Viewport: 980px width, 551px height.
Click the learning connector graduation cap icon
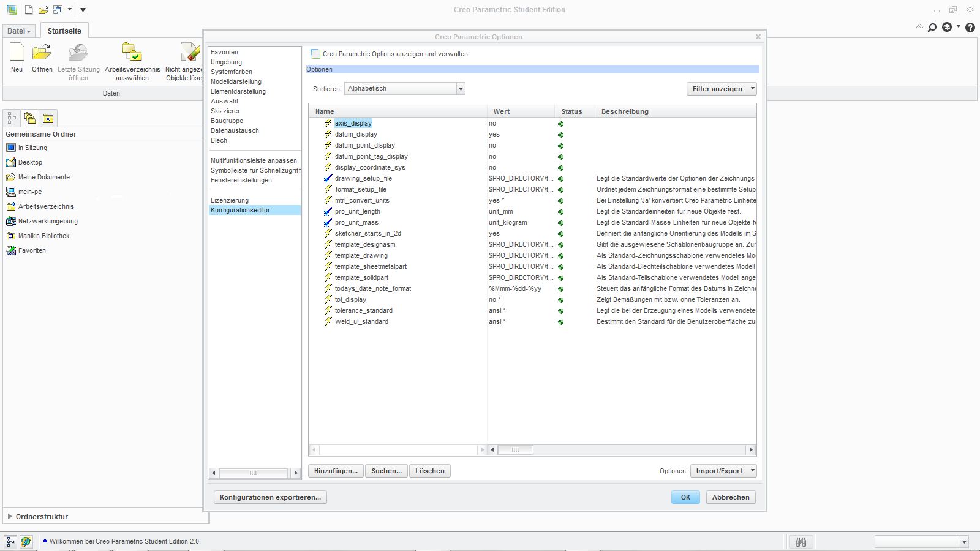tap(947, 28)
